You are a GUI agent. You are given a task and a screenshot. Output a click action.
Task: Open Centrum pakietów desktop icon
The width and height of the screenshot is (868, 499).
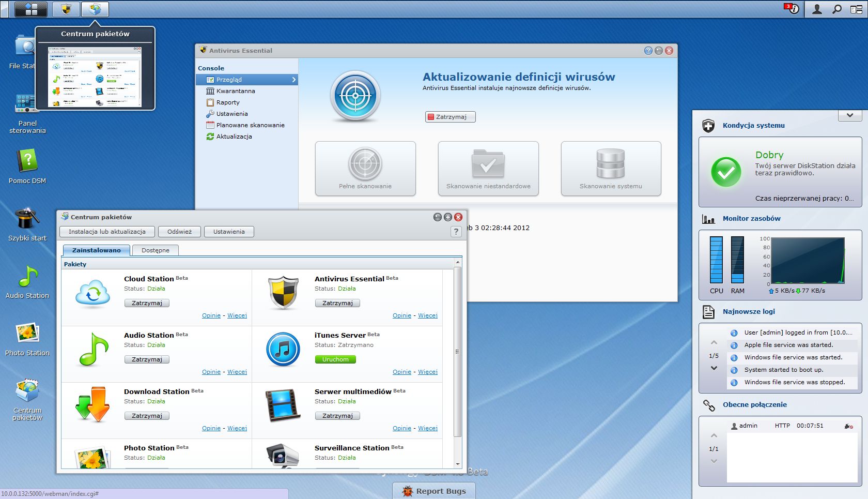[27, 400]
